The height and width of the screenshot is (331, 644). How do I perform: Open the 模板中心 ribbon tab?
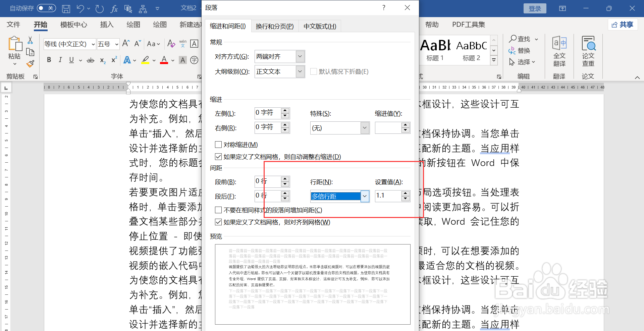pyautogui.click(x=74, y=24)
